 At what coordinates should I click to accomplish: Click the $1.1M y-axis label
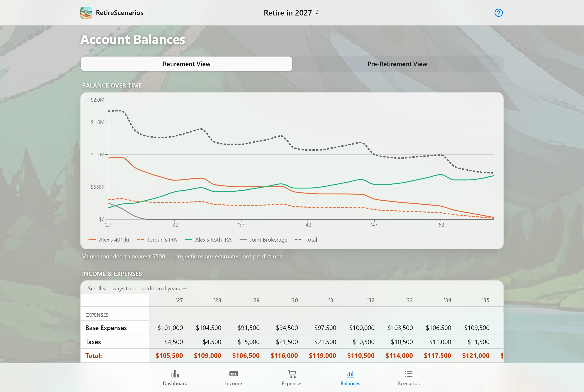tap(98, 155)
